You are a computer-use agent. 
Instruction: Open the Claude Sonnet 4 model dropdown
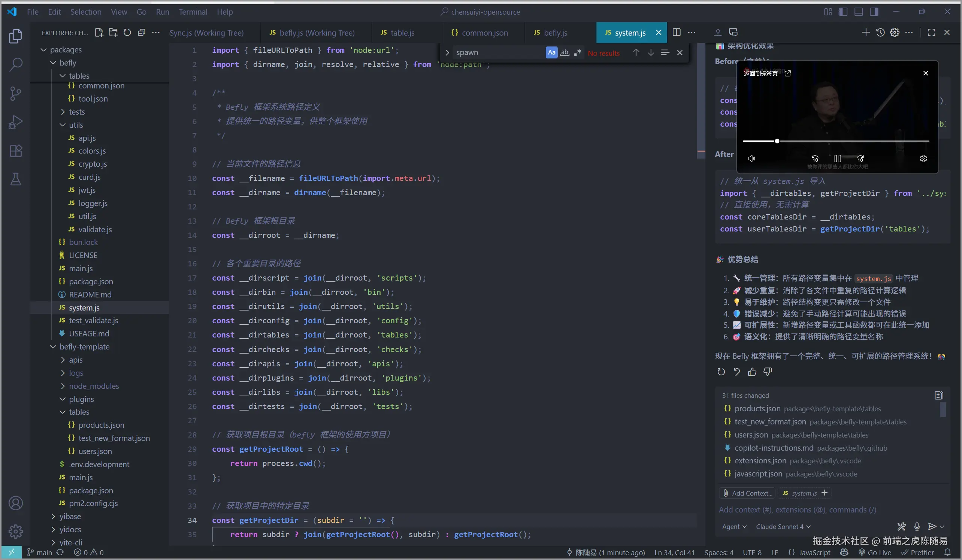point(783,526)
